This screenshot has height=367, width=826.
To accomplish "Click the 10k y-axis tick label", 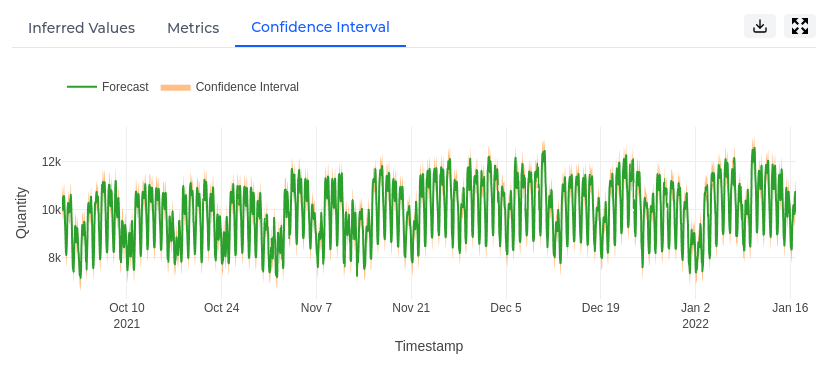I will pos(51,210).
